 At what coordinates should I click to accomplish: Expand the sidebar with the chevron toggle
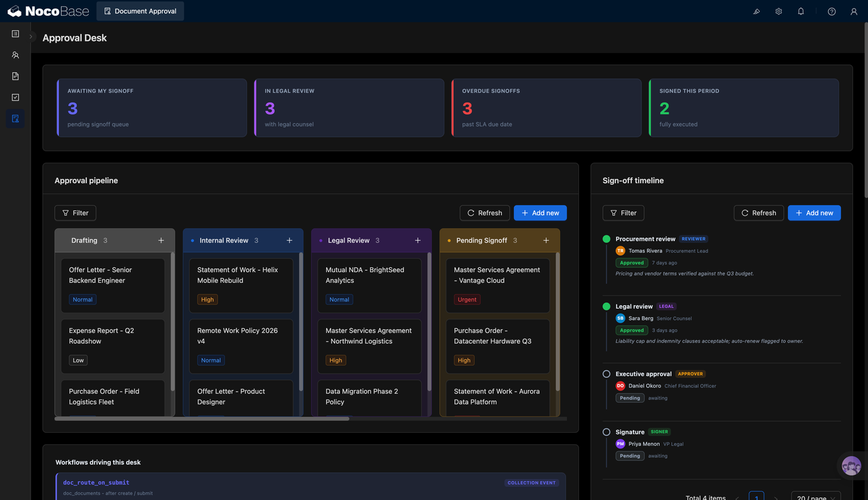(31, 37)
